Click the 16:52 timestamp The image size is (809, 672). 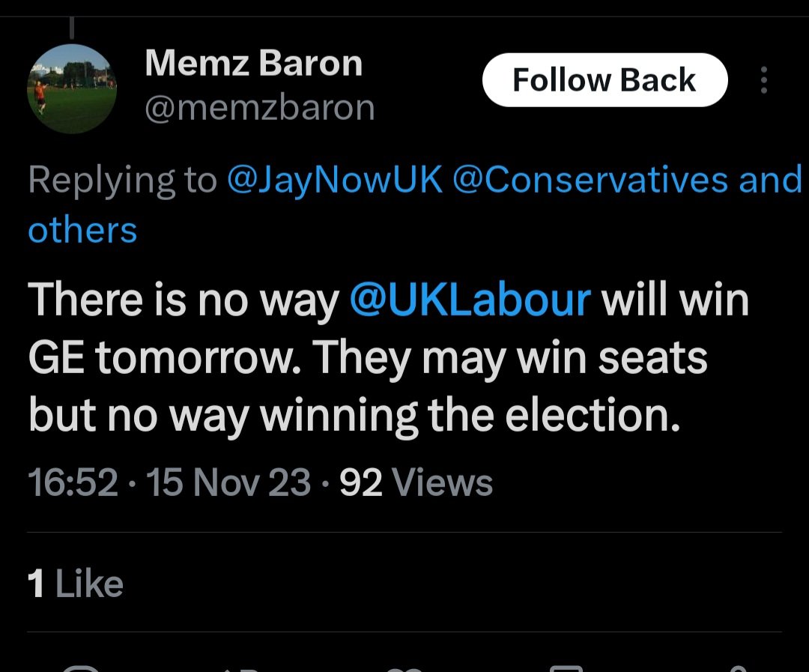tap(73, 483)
